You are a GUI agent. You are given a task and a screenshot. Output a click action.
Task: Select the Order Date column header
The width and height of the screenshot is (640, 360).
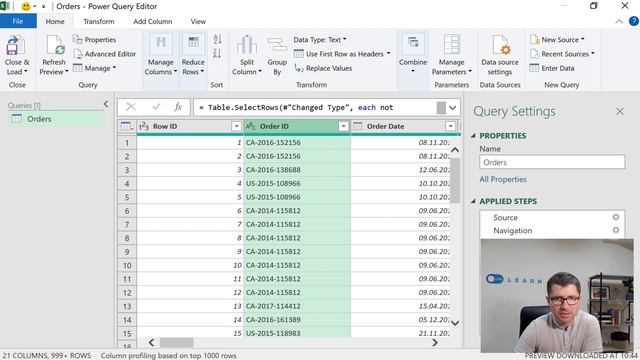pyautogui.click(x=405, y=127)
